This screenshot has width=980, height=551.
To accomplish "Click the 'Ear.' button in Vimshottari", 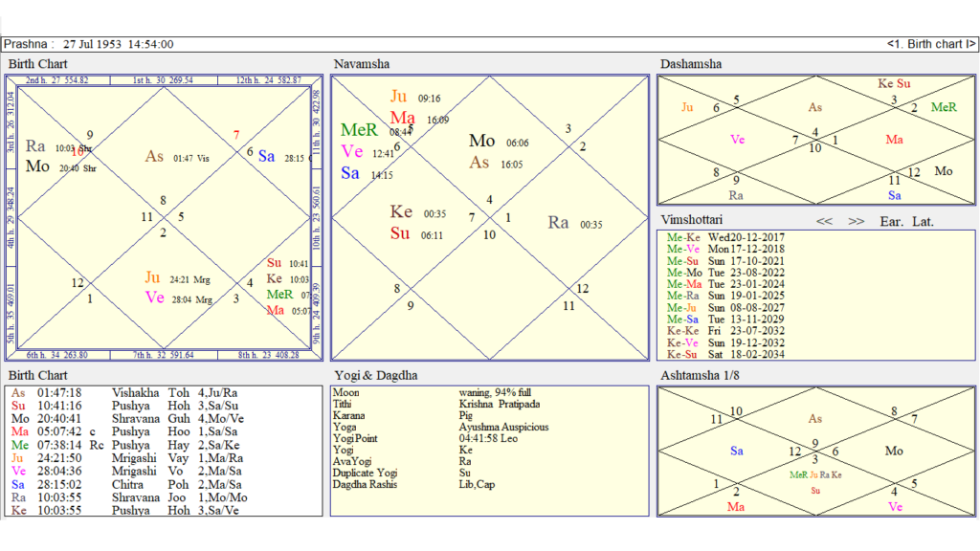I will (x=891, y=222).
